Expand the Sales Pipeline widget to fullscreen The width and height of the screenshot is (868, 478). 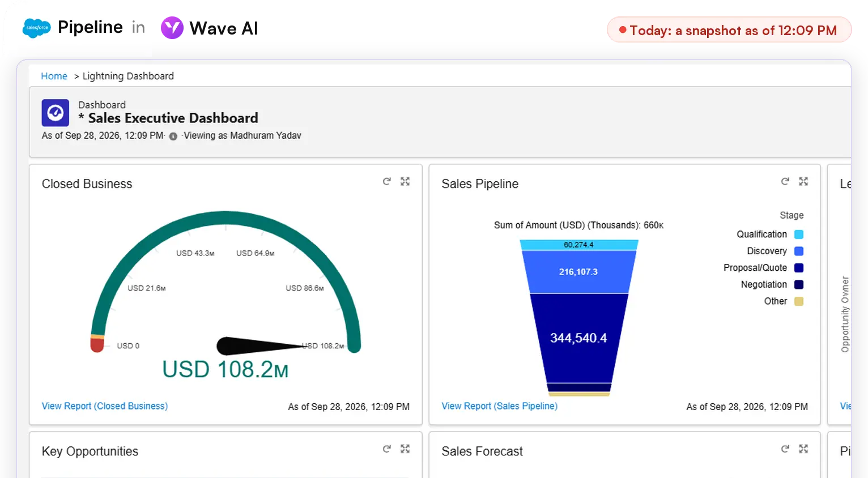tap(803, 181)
